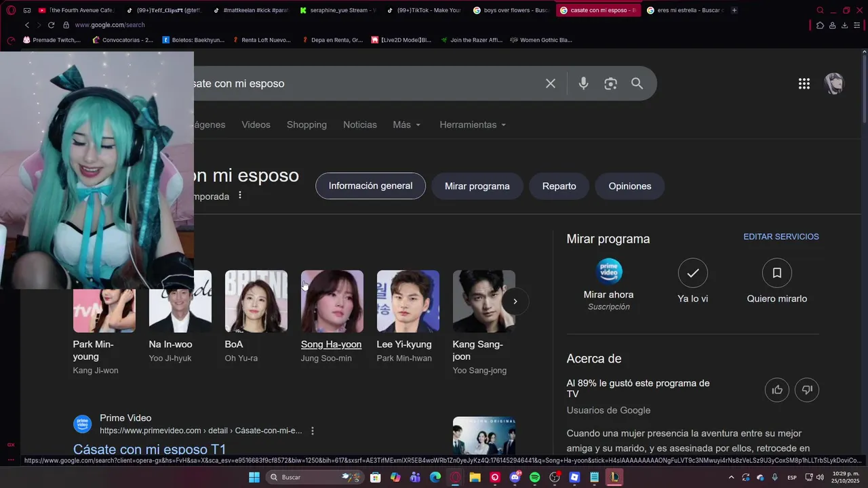Viewport: 868px width, 488px height.
Task: Show hidden system tray icons chevron
Action: point(731,477)
